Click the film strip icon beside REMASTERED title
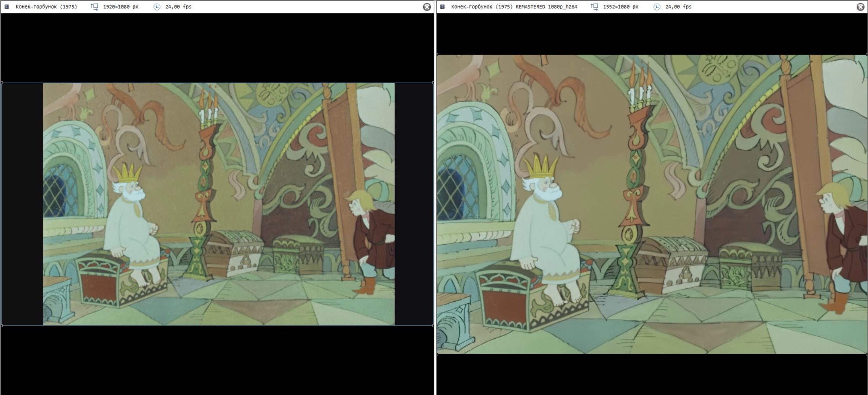Screen dimensions: 868x395 coord(442,7)
